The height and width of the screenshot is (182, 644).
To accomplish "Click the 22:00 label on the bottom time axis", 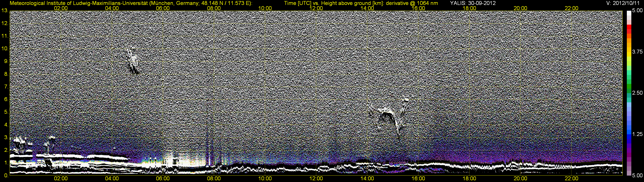I will 571,179.
